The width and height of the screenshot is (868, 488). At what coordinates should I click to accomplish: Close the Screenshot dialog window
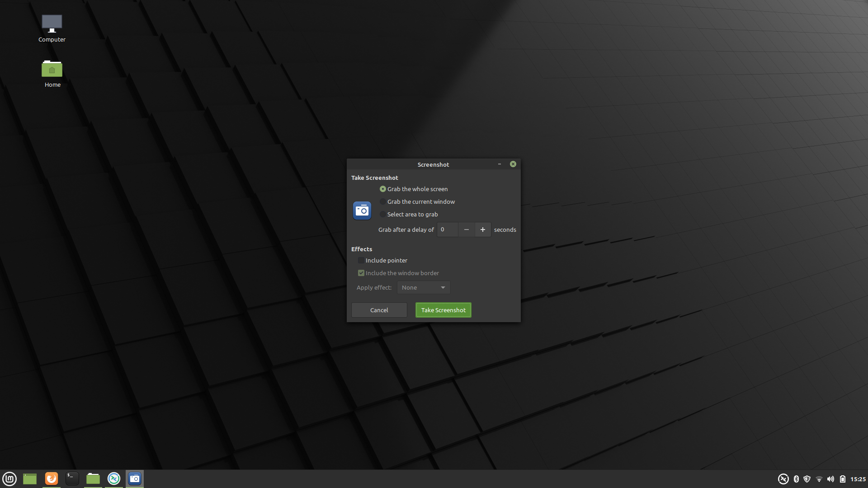(513, 164)
